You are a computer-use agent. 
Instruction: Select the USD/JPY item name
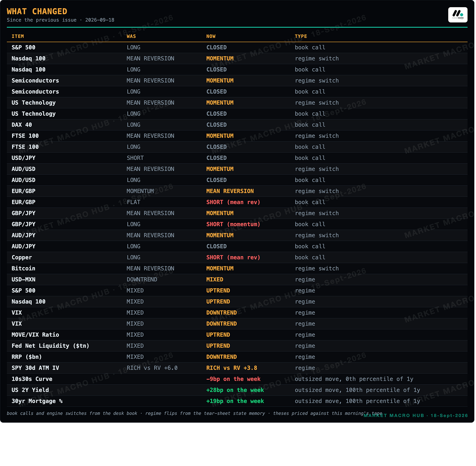[24, 158]
